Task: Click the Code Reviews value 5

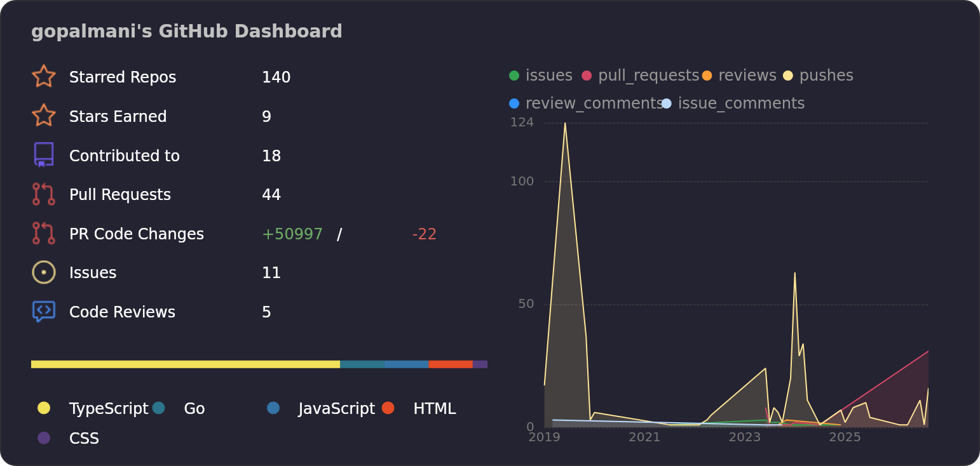Action: [x=267, y=312]
